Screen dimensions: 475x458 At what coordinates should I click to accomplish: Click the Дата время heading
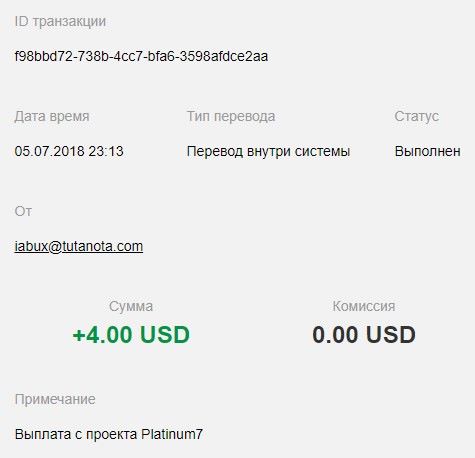click(x=52, y=116)
